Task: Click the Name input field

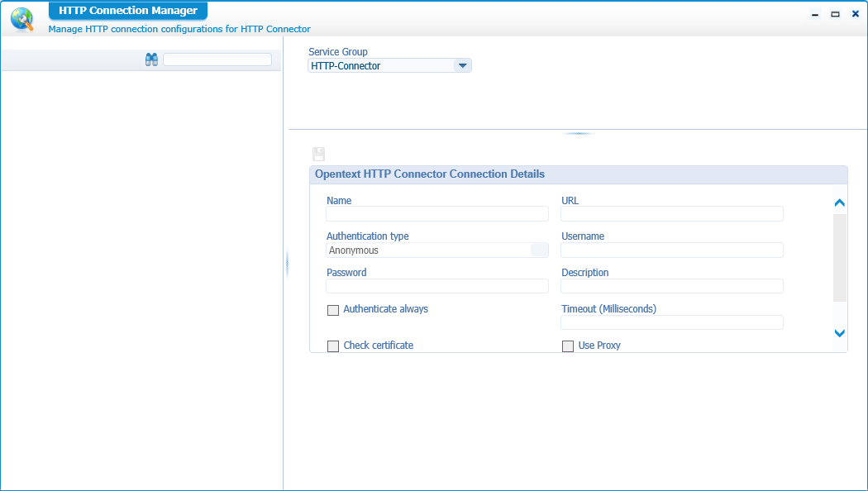Action: coord(437,213)
